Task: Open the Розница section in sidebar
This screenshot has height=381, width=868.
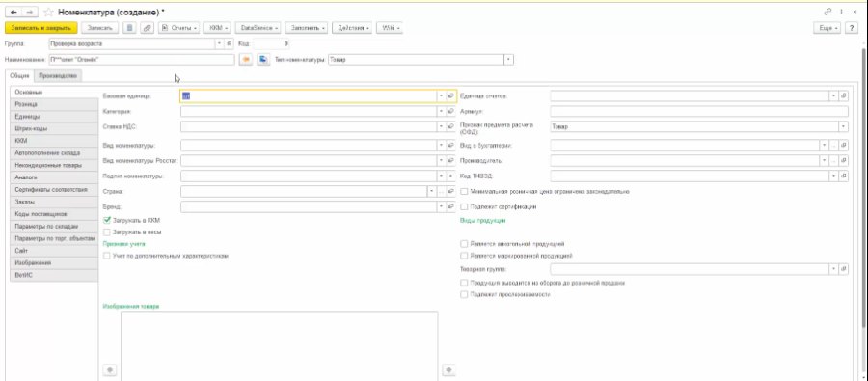Action: 54,104
